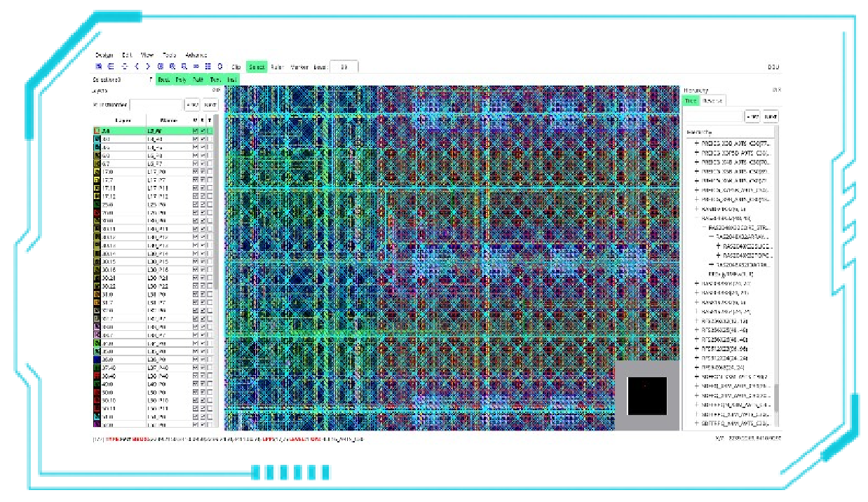
Task: Click the circular icon before the Clip button
Action: 220,67
